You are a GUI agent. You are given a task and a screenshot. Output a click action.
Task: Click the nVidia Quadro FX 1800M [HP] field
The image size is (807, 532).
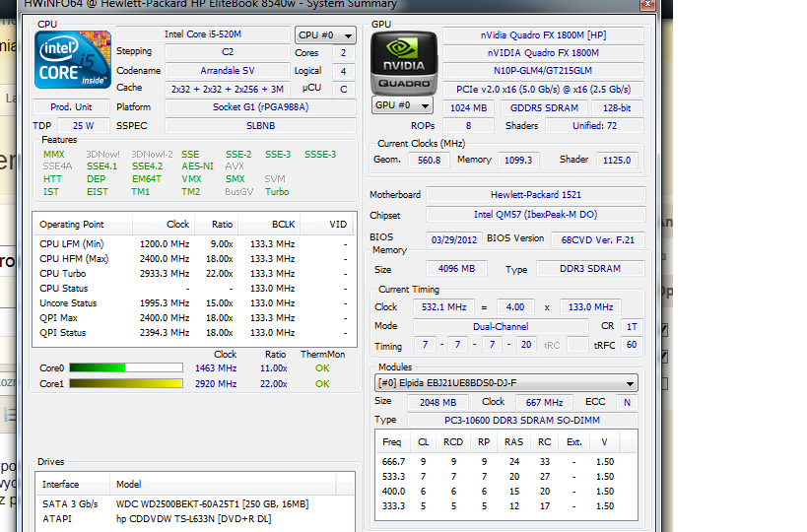[x=543, y=35]
